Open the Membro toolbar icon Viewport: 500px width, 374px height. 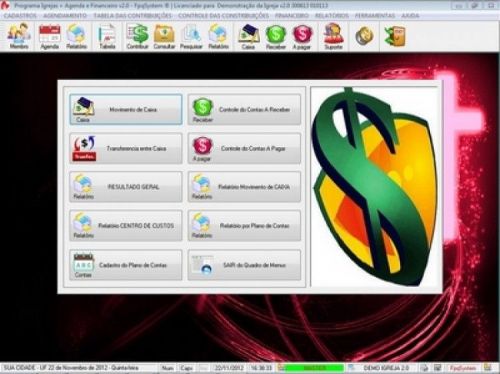[x=19, y=36]
